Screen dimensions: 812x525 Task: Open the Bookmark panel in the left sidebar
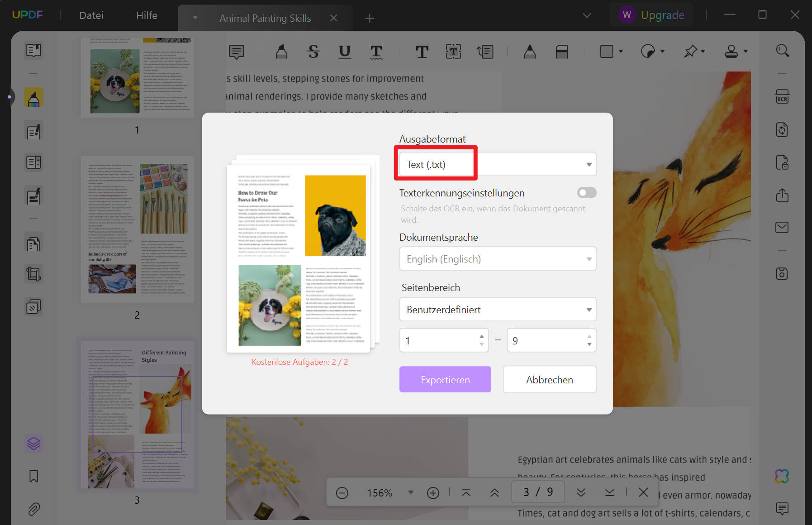coord(33,476)
